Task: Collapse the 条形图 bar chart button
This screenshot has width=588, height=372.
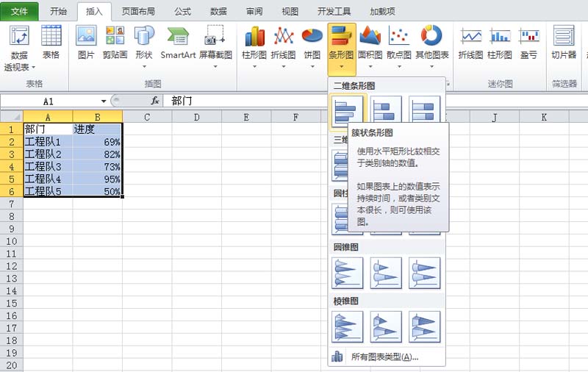Action: tap(341, 48)
